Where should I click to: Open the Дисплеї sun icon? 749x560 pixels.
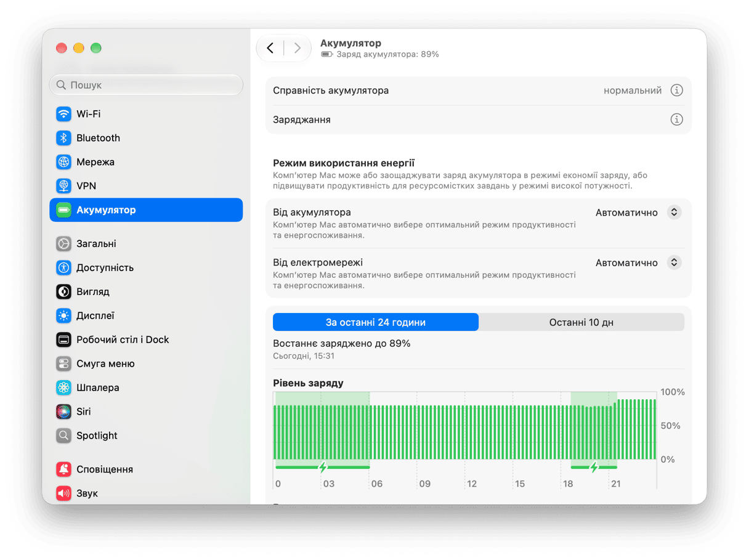63,315
